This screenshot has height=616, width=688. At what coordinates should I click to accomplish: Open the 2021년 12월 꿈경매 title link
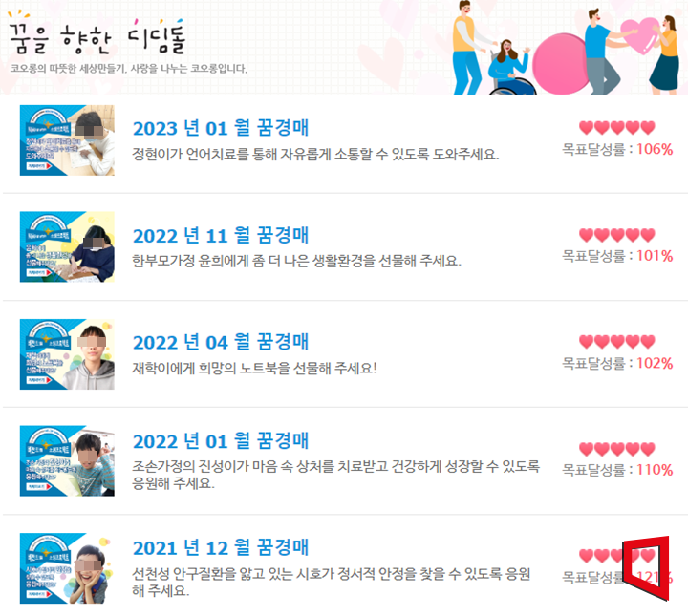pyautogui.click(x=221, y=547)
